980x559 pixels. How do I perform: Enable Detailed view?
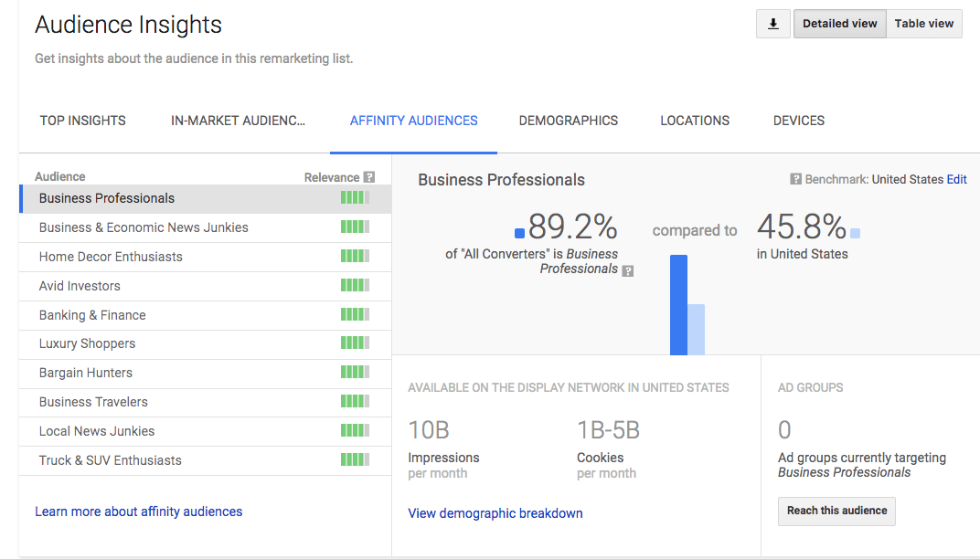pyautogui.click(x=839, y=23)
